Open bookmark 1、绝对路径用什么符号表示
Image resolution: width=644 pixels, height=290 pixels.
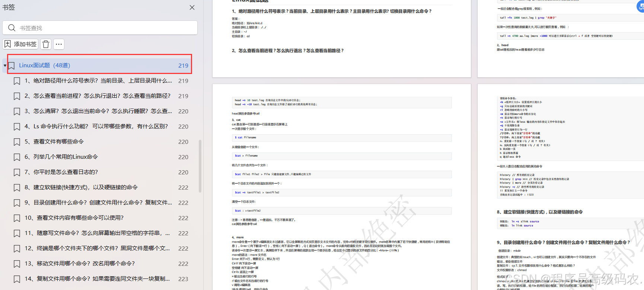(x=98, y=81)
